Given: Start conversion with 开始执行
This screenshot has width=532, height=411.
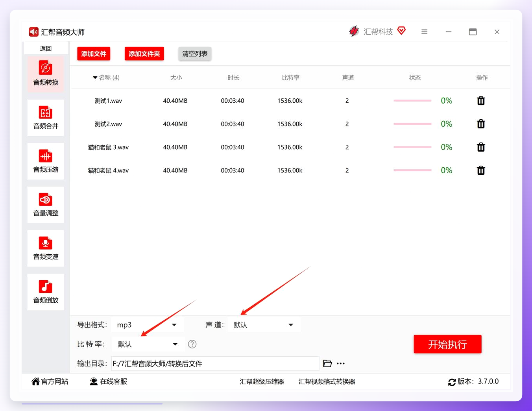Looking at the screenshot, I should (x=447, y=344).
